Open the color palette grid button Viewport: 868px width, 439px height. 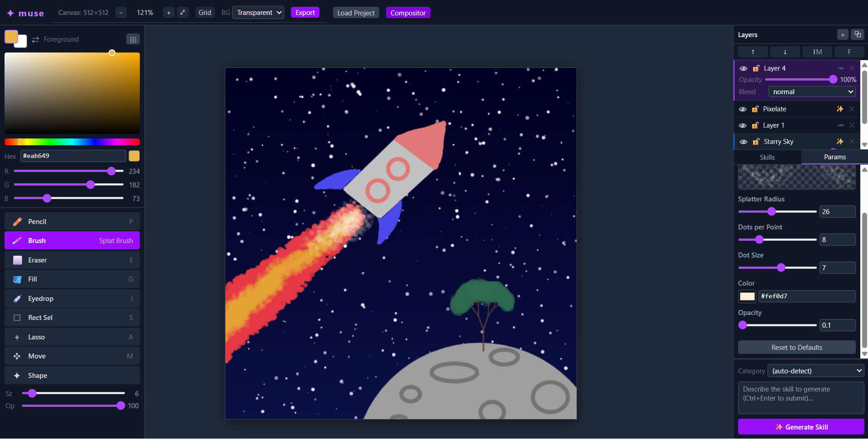coord(133,39)
